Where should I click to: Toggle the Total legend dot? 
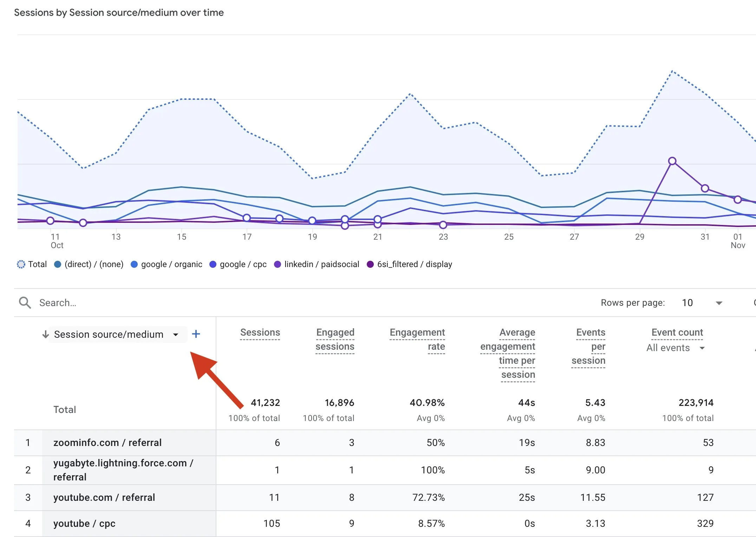21,264
